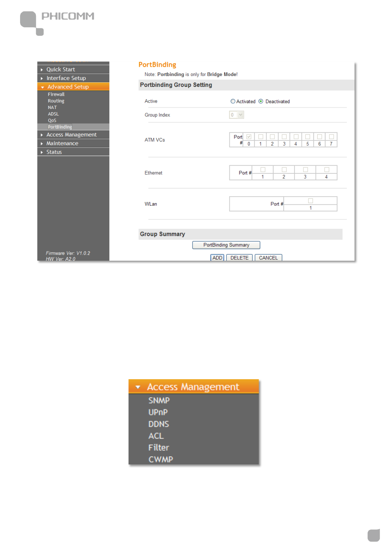Open Interface Setup menu
Screen dimensions: 392x553
[66, 78]
